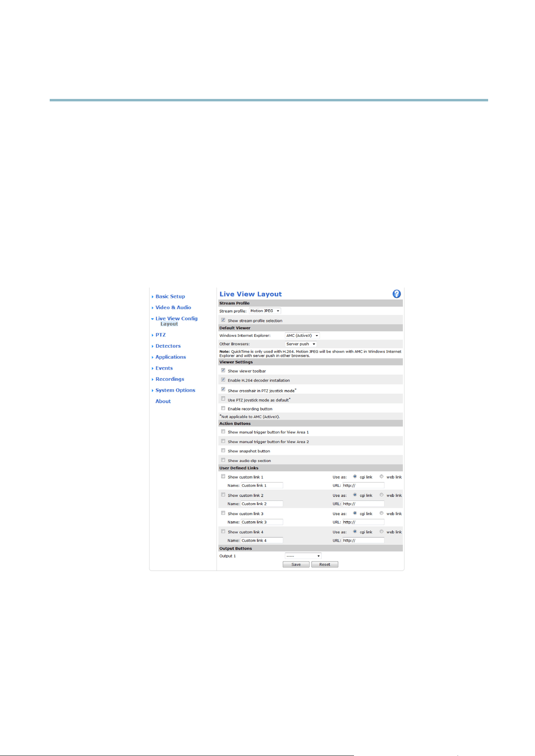
Task: Check Show audio clip section
Action: [x=223, y=460]
